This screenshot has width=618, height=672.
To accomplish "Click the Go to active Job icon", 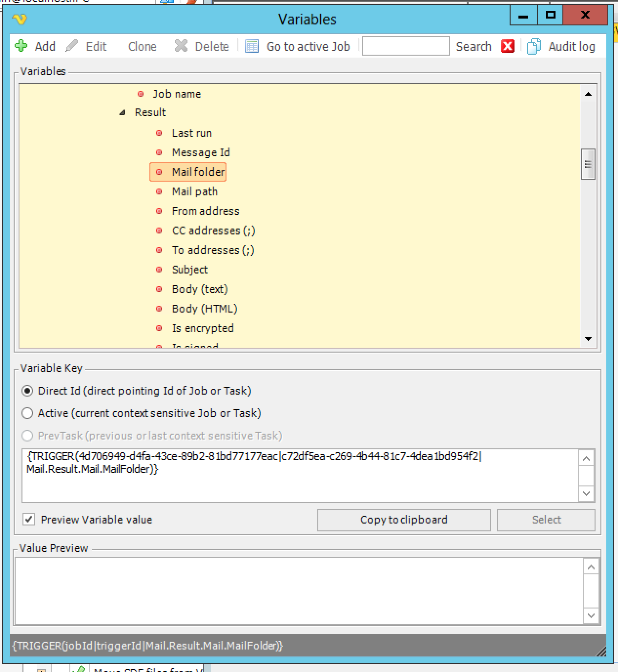I will point(252,46).
